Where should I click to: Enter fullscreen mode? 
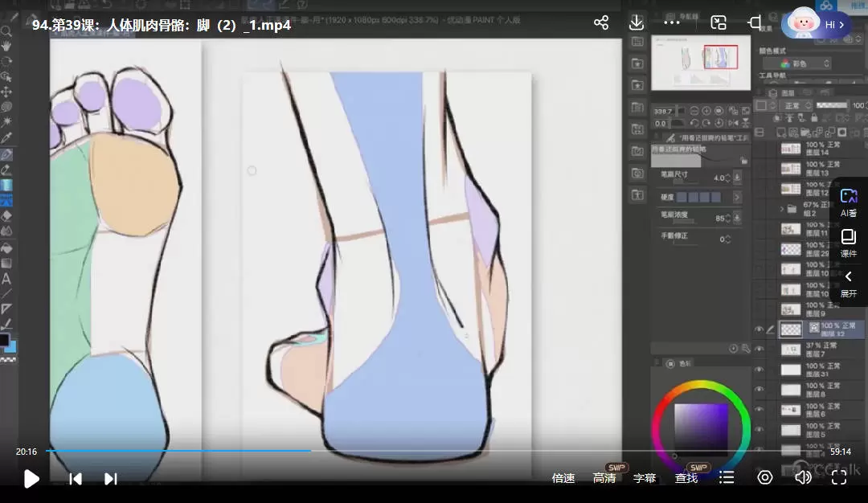click(839, 478)
